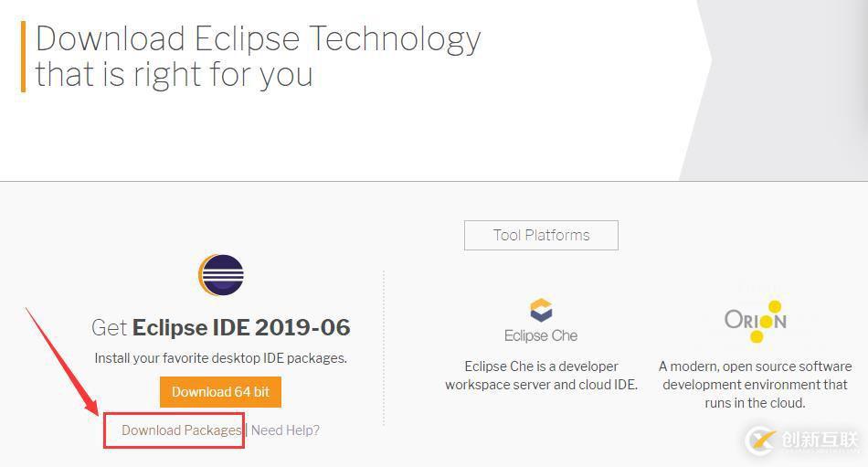Click the Eclipse Che description text

point(541,376)
